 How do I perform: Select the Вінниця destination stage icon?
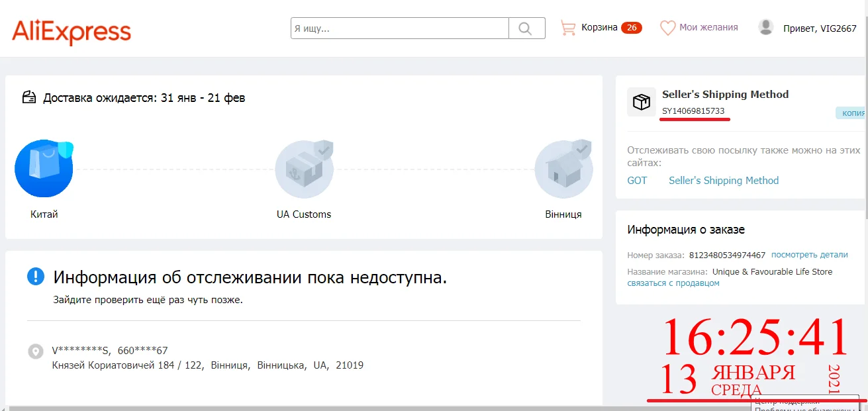[563, 169]
